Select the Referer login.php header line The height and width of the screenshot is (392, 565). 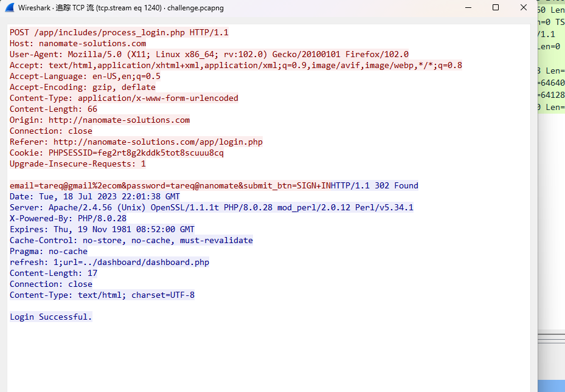pos(136,142)
